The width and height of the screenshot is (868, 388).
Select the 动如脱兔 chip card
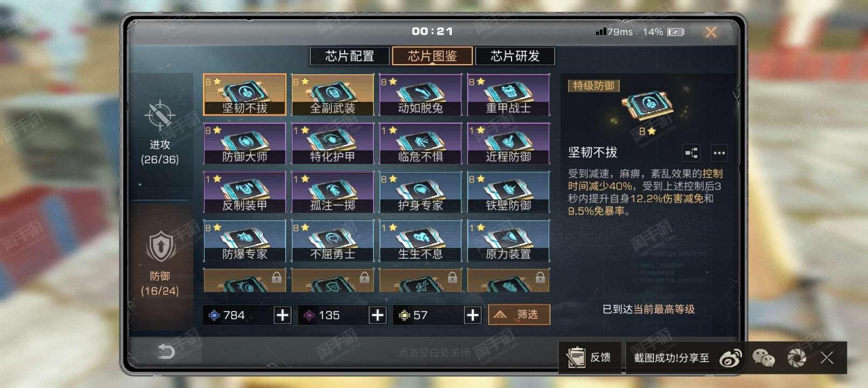pyautogui.click(x=420, y=95)
